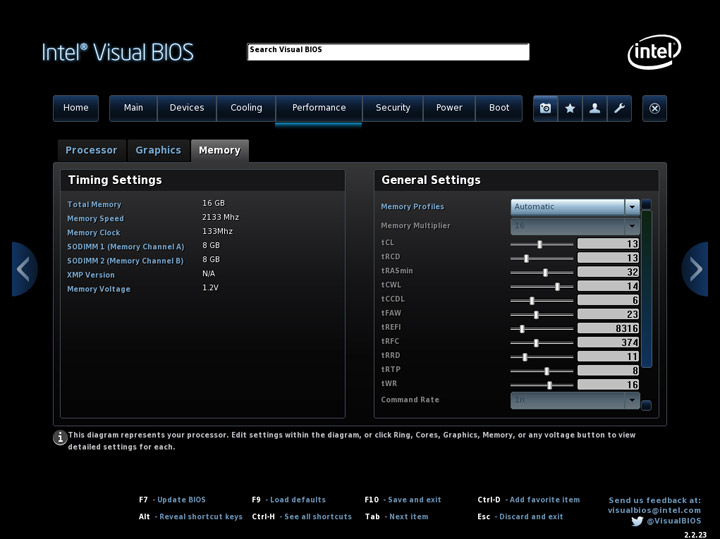Viewport: 720px width, 539px height.
Task: Open the Memory Profiles dropdown
Action: coord(575,207)
